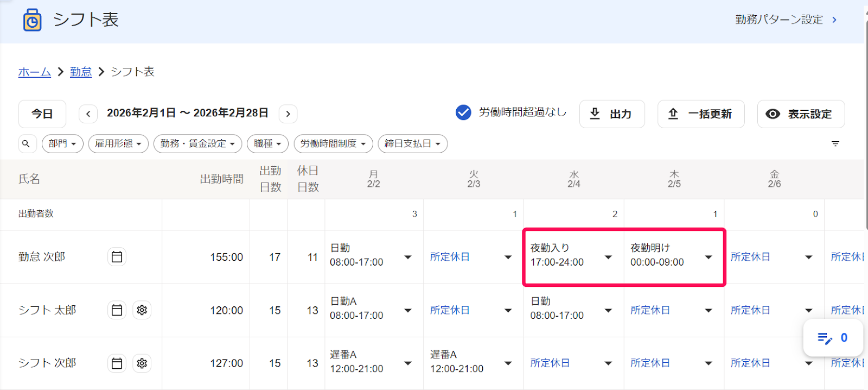Go to next month arrow
Screen dimensions: 868x390
pos(288,114)
